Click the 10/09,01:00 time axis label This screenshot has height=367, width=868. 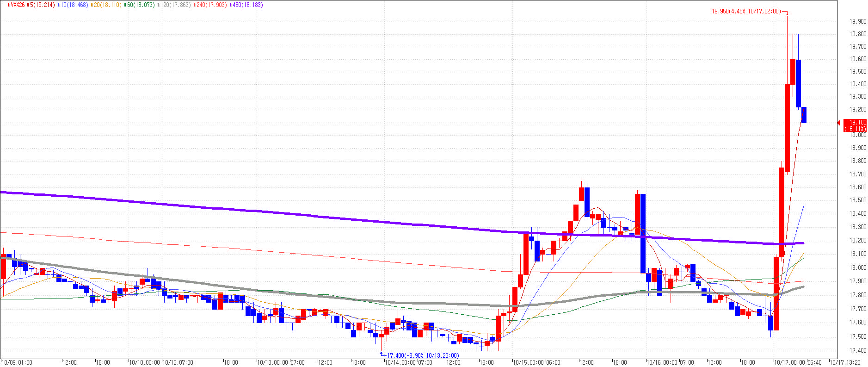pyautogui.click(x=17, y=362)
